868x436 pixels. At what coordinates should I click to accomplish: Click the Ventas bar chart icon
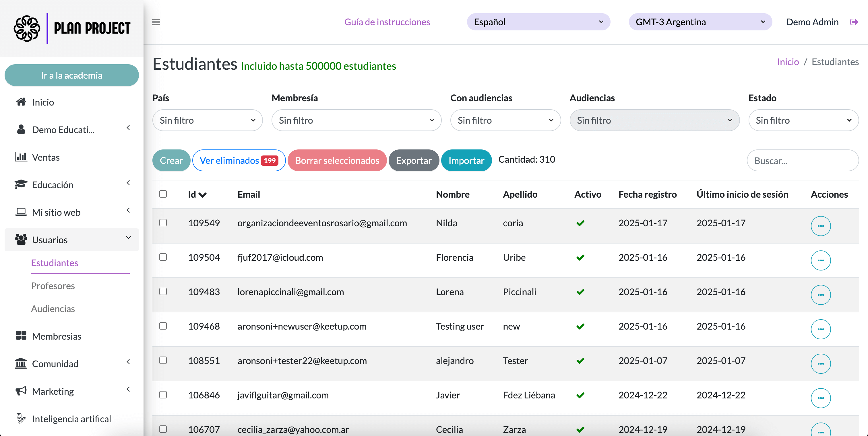click(21, 157)
